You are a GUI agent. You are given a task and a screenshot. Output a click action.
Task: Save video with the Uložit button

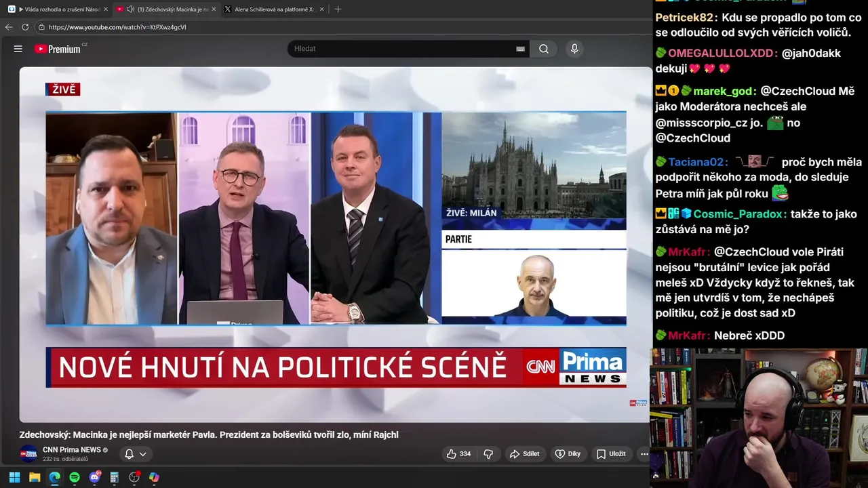[611, 454]
